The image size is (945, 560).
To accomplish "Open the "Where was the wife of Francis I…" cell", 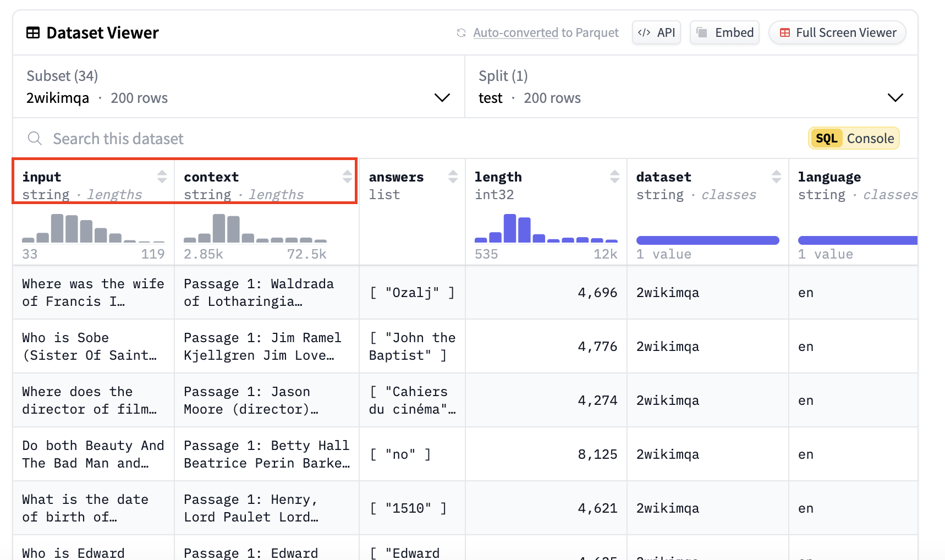I will coord(94,293).
